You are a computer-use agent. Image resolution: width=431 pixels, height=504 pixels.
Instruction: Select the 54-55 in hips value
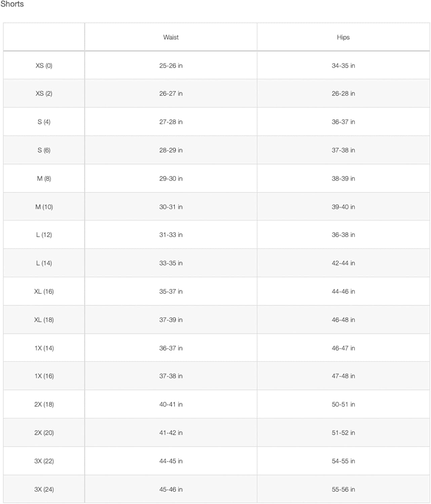(343, 461)
